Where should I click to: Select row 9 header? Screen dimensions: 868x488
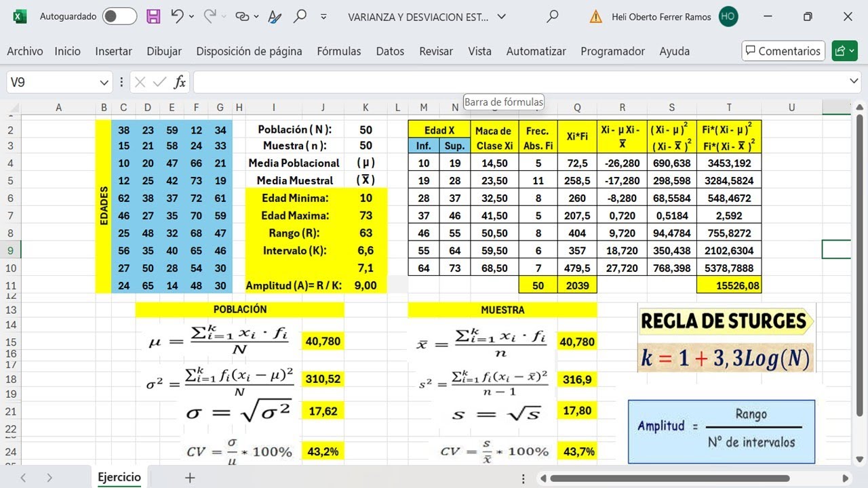(x=10, y=250)
